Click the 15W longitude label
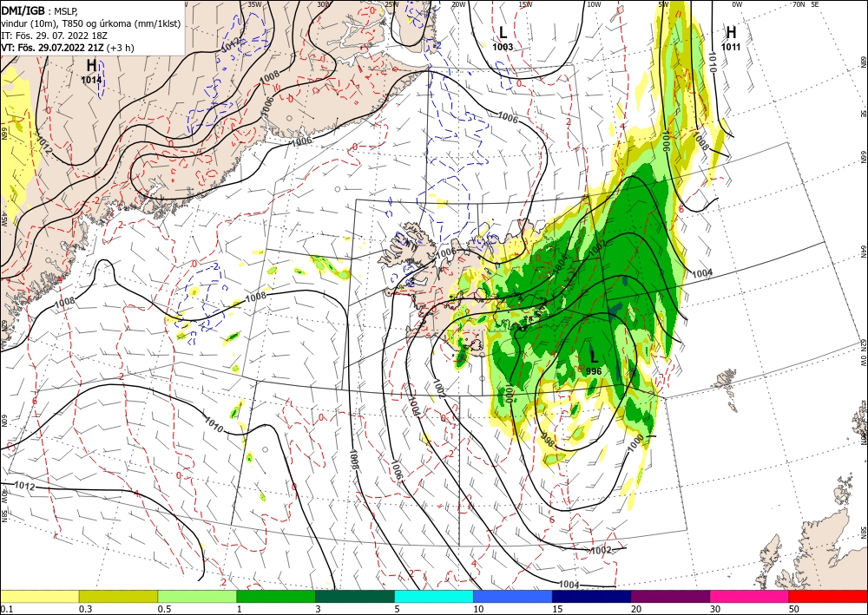Screen dimensions: 868x615 pyautogui.click(x=526, y=4)
